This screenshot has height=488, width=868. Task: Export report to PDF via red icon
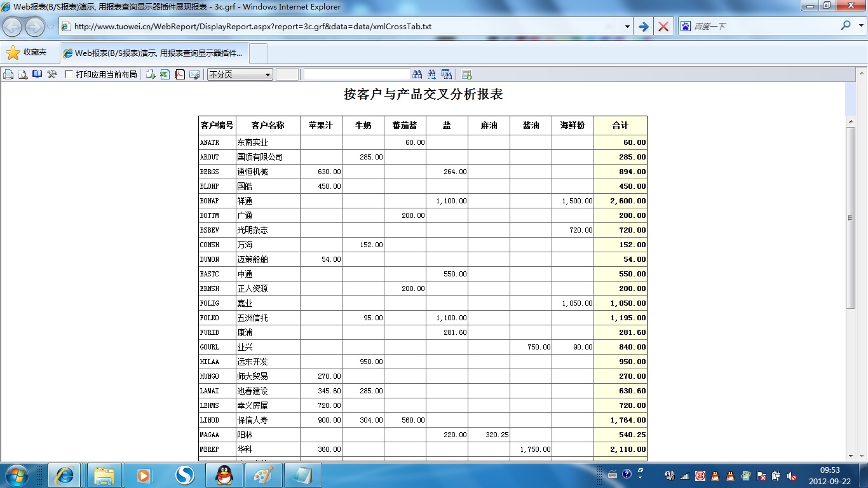pos(180,74)
